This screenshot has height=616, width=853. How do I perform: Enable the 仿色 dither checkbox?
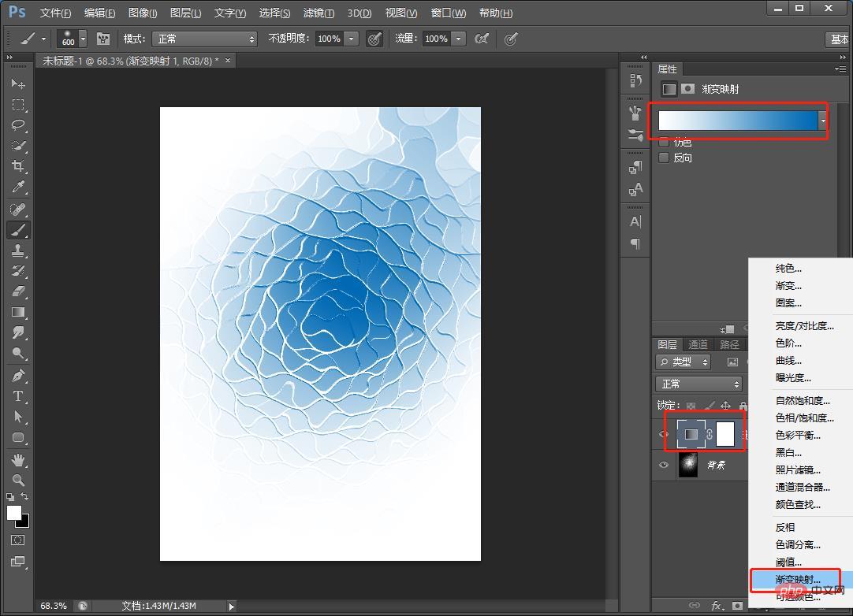pos(664,142)
